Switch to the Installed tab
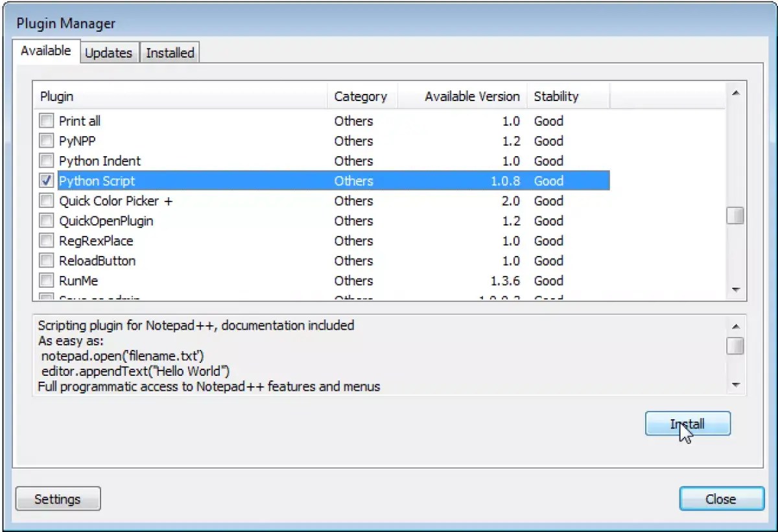This screenshot has height=532, width=778. (x=169, y=52)
